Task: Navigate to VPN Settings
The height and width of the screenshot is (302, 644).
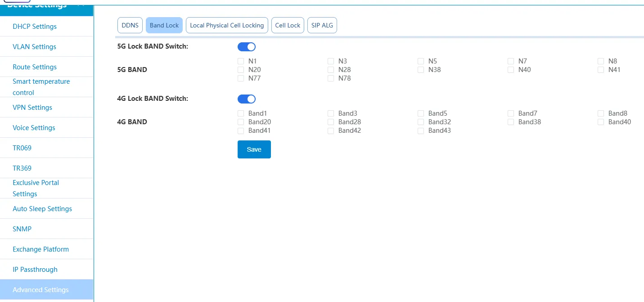Action: [x=32, y=108]
